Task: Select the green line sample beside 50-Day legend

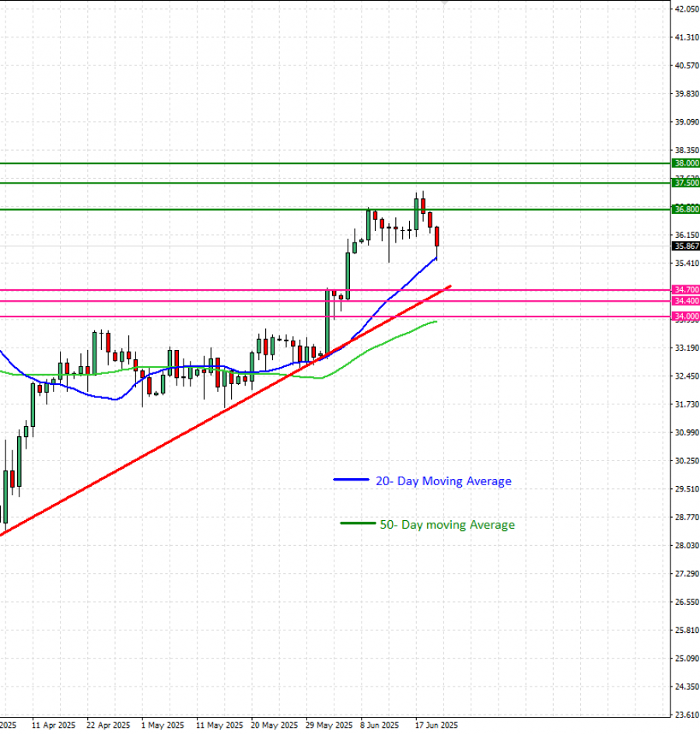Action: [x=357, y=524]
